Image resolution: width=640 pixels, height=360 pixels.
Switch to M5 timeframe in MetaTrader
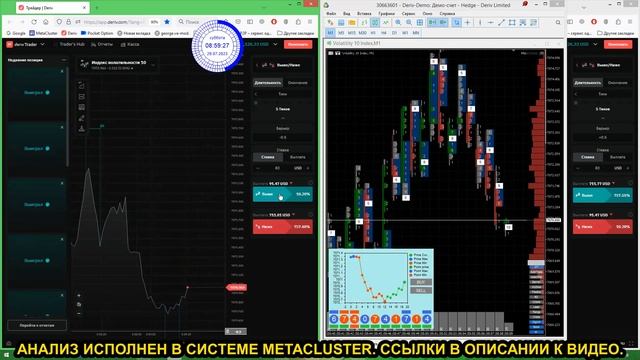(341, 33)
